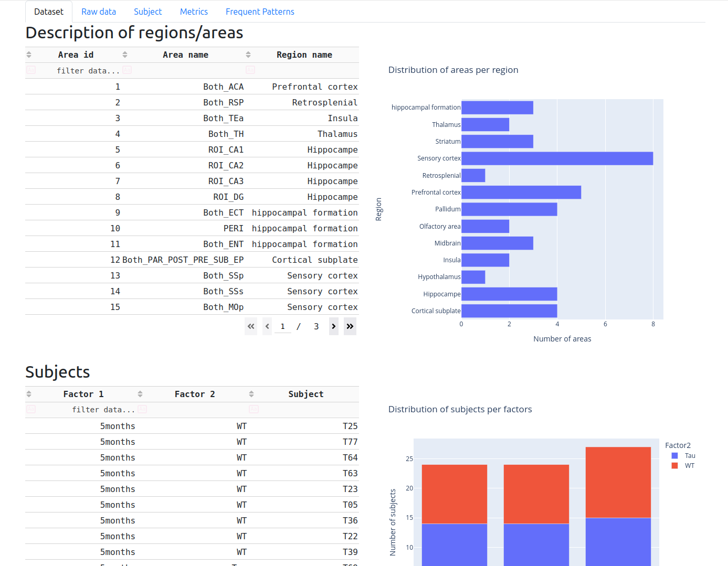Sort subjects by Factor 2 column

[140, 394]
